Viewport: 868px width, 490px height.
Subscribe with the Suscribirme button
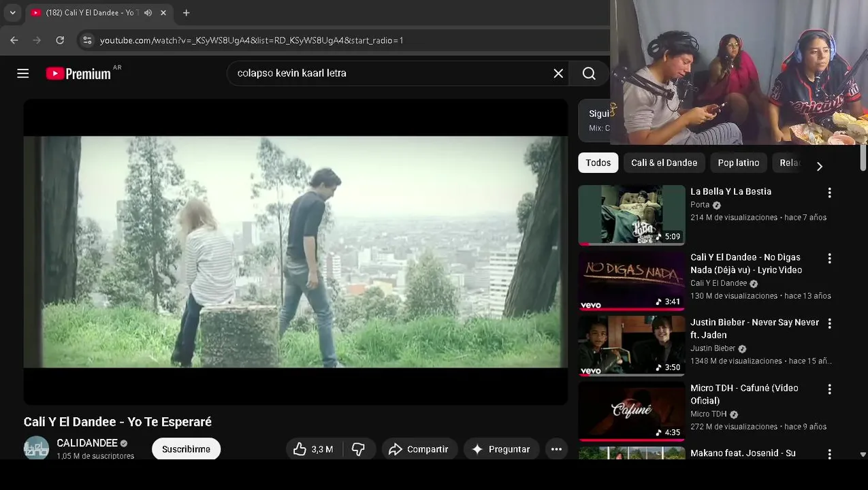186,449
